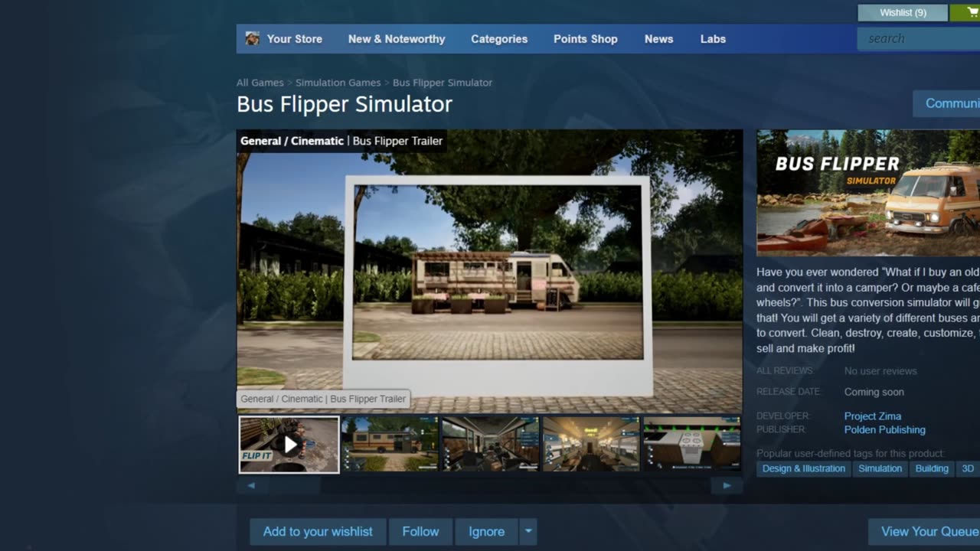Select the Design & Illustration tag
Viewport: 980px width, 551px height.
coord(803,468)
